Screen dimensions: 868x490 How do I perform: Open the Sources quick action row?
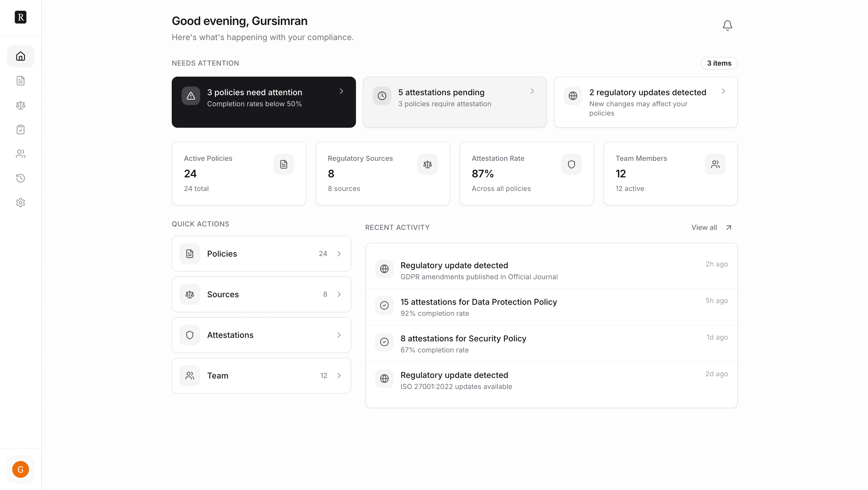(261, 294)
